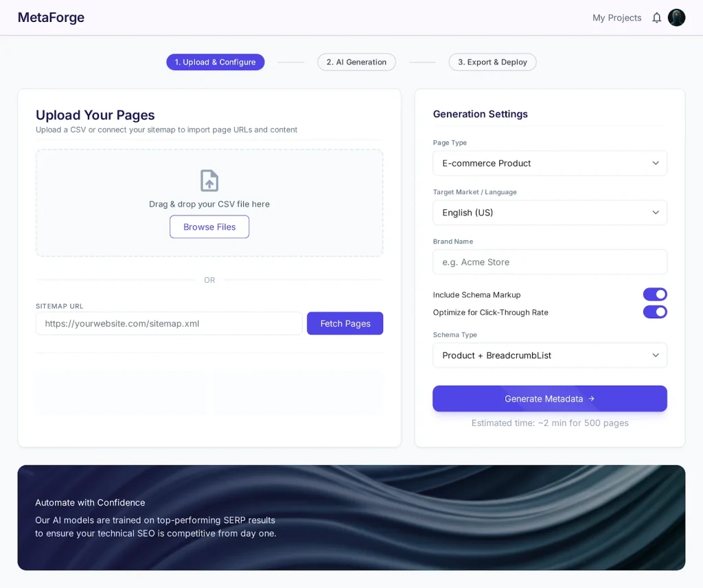Open the Schema Type dropdown
This screenshot has width=703, height=588.
(550, 355)
